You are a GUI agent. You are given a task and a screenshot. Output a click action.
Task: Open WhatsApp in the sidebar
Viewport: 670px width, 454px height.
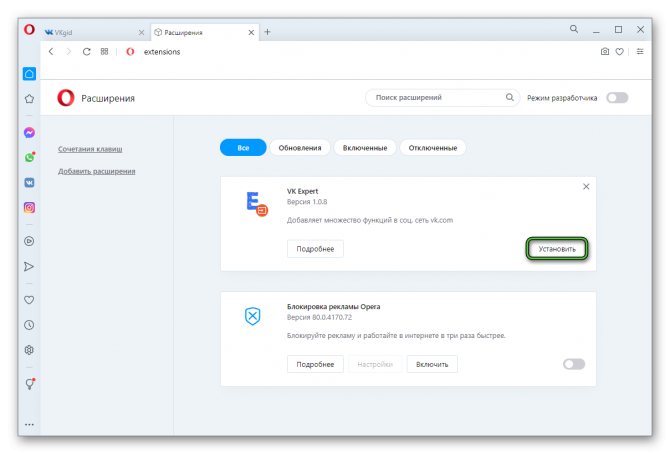[x=29, y=157]
